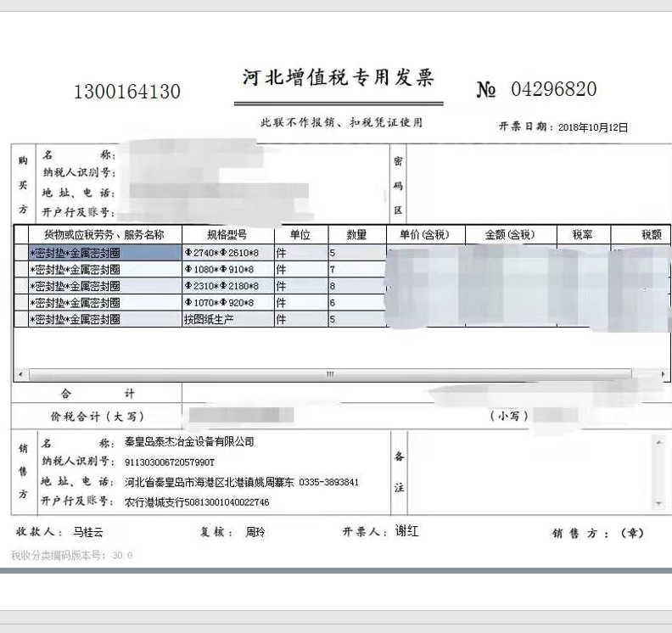Screen dimensions: 672x633
Task: Click the 金额(含税) column header
Action: [x=509, y=235]
